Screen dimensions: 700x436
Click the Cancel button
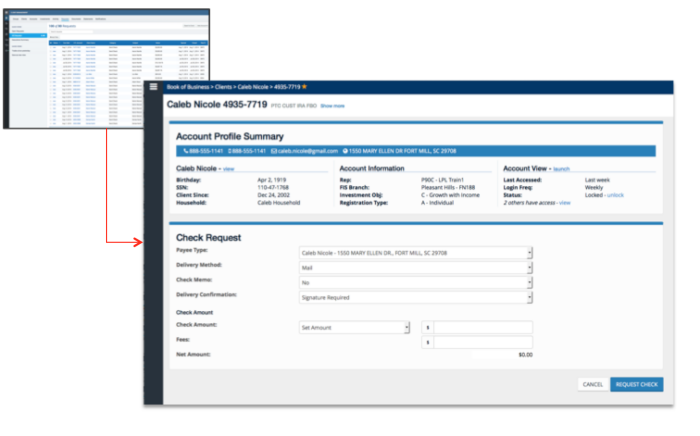tap(593, 384)
